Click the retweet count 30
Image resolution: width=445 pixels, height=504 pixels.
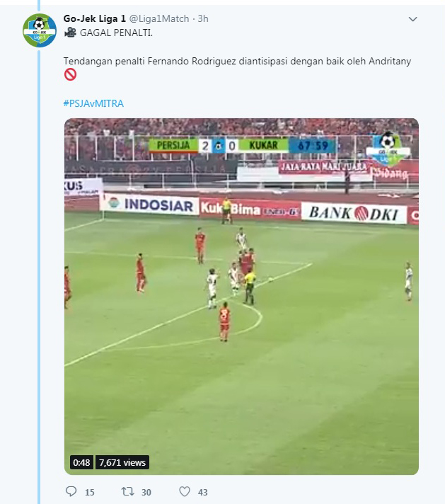146,492
